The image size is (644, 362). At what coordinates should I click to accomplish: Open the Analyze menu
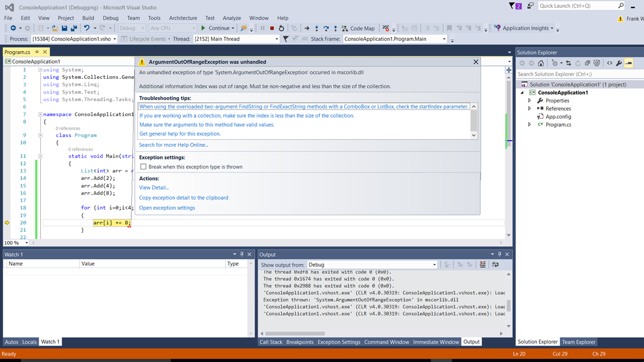(232, 18)
